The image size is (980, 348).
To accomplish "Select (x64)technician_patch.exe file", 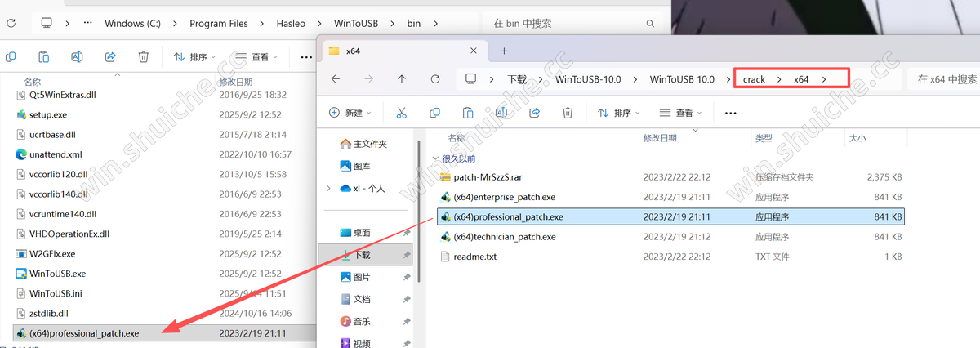I will pos(671,237).
